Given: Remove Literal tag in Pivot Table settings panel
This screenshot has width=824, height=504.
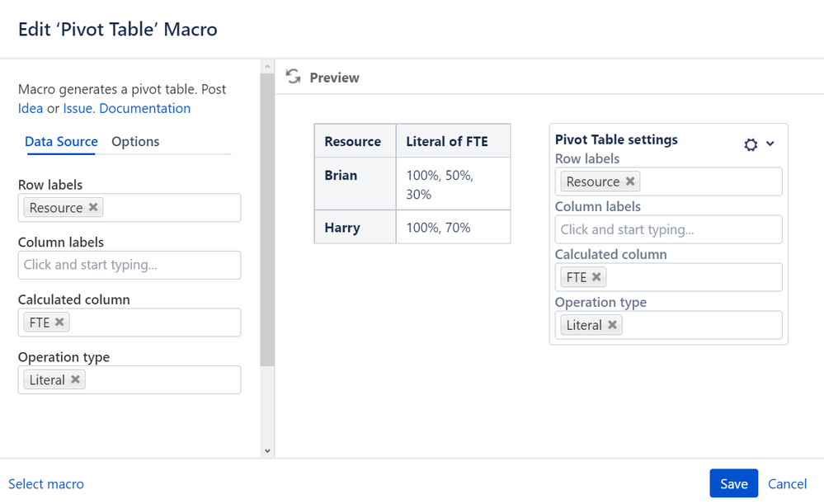Looking at the screenshot, I should tap(612, 324).
